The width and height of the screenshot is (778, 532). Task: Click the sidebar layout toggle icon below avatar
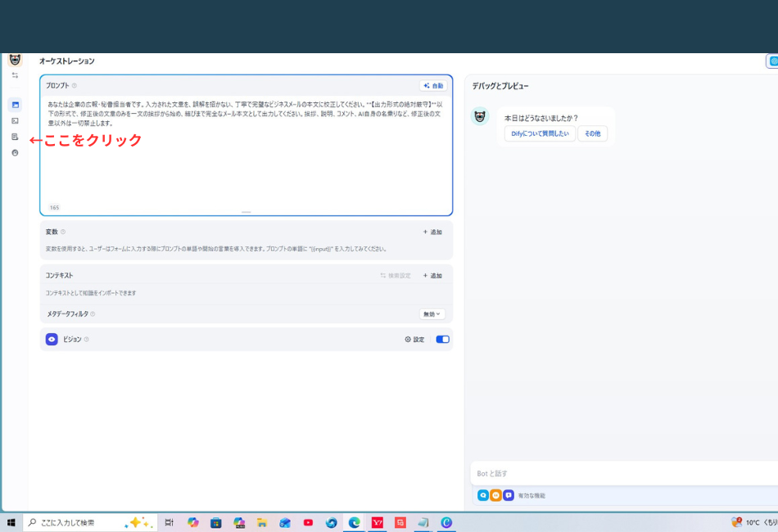15,75
